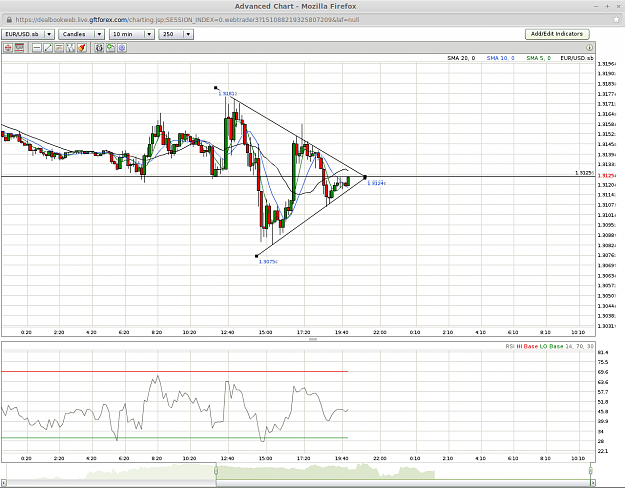Screen dimensions: 625x488
Task: Click the left scroll arrow of navigator
Action: tap(4, 483)
